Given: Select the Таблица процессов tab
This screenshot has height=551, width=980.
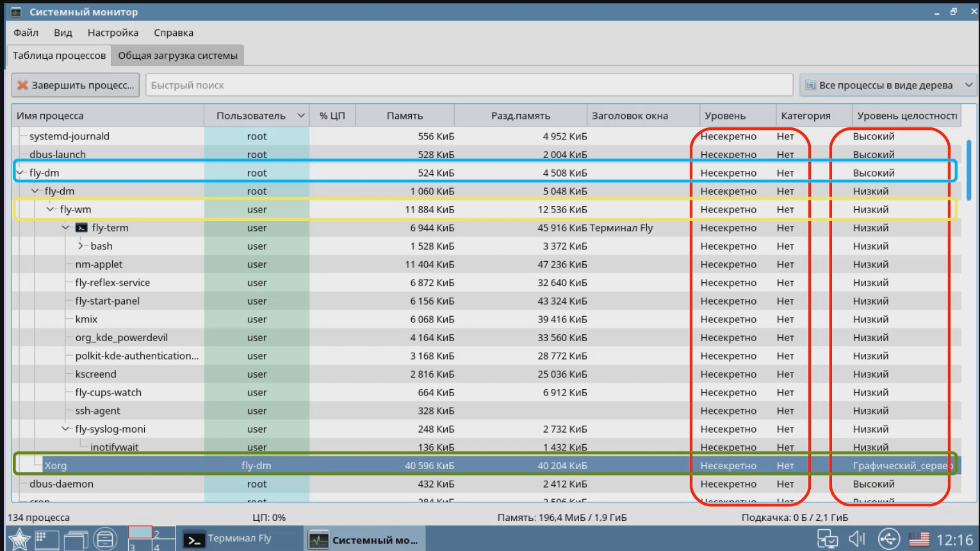Looking at the screenshot, I should [x=59, y=56].
